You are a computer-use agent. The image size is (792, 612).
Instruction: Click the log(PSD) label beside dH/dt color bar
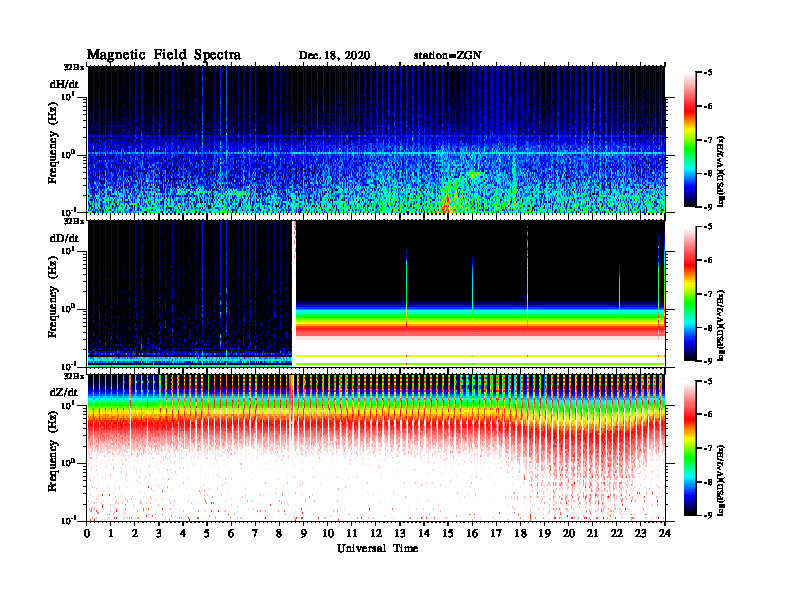tap(721, 171)
